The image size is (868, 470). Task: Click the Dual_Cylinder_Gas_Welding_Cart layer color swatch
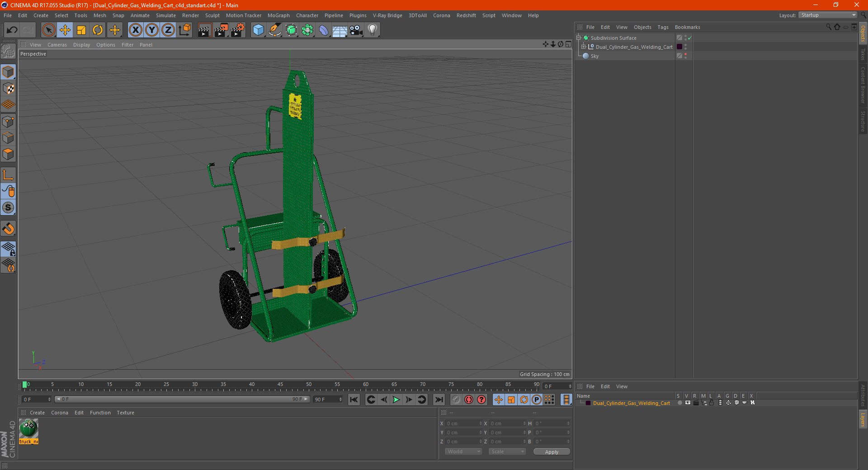point(588,403)
